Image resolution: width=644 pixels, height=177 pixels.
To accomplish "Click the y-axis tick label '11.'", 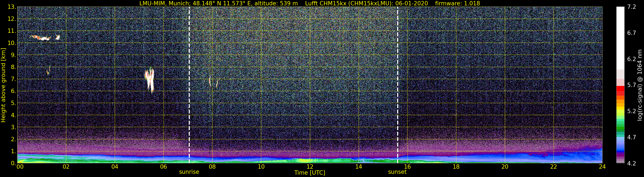I will pos(12,31).
